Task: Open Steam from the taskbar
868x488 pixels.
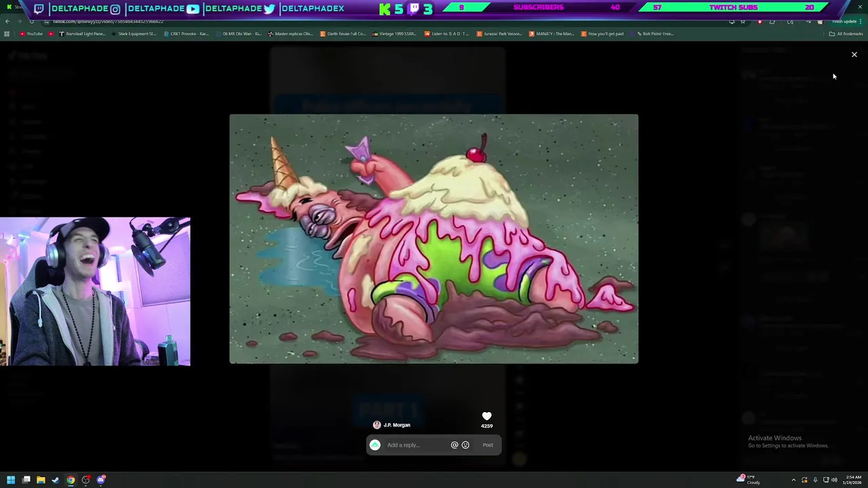Action: [x=56, y=480]
